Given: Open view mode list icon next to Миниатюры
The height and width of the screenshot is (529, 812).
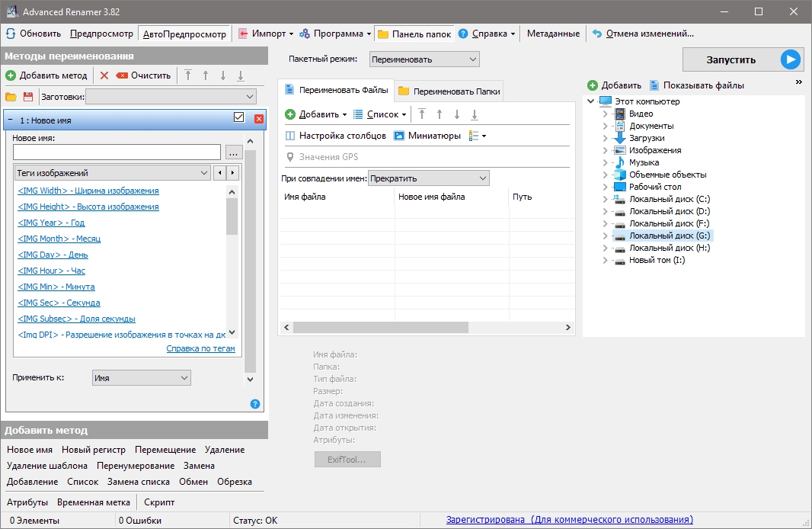Looking at the screenshot, I should (x=478, y=136).
